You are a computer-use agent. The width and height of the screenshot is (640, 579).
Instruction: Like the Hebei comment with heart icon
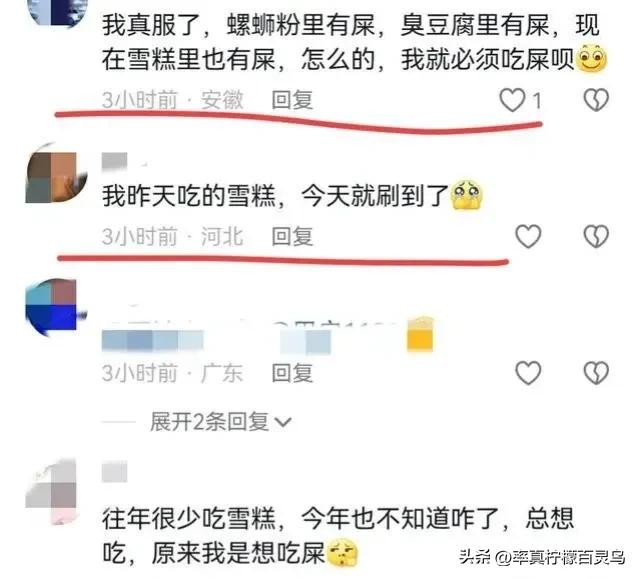pyautogui.click(x=529, y=236)
